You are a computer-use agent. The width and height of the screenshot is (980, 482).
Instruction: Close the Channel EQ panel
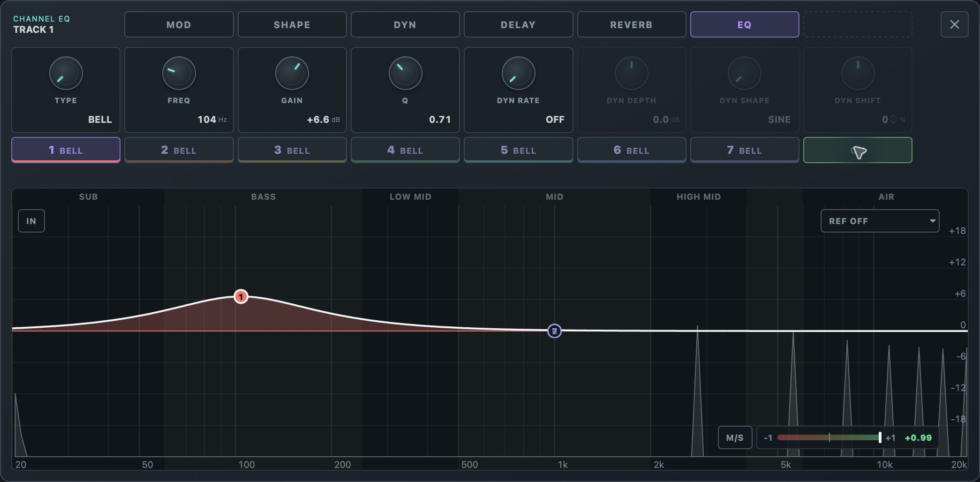(955, 24)
